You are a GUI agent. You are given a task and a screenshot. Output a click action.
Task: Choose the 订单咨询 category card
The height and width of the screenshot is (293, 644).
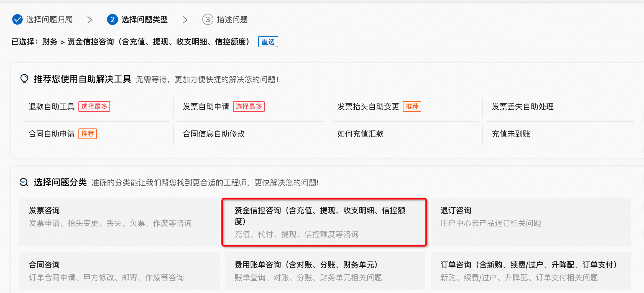(531, 271)
